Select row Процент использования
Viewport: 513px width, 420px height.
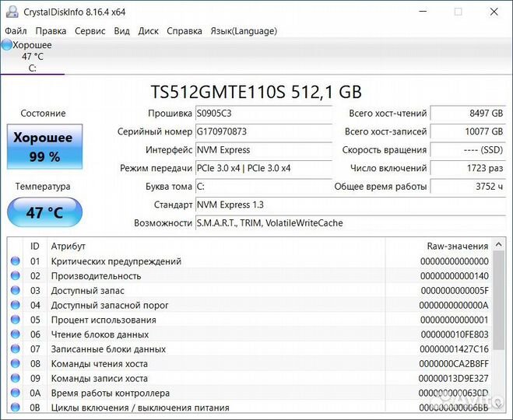pos(249,320)
